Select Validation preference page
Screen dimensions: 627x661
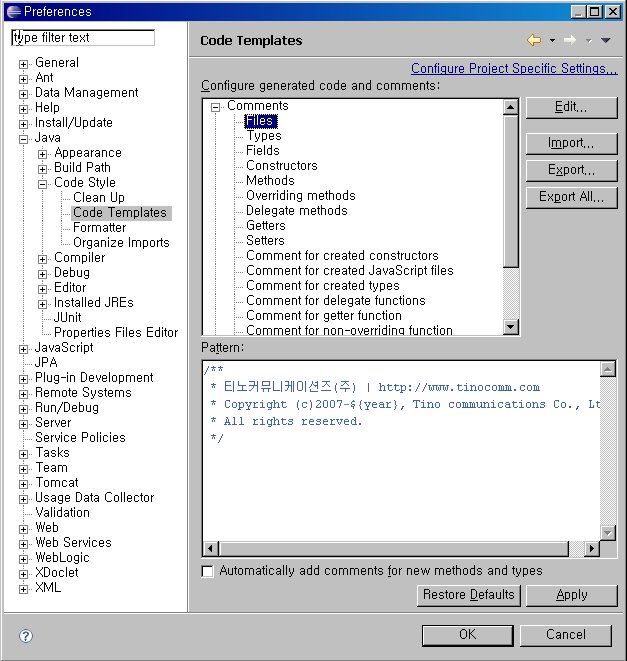point(62,513)
